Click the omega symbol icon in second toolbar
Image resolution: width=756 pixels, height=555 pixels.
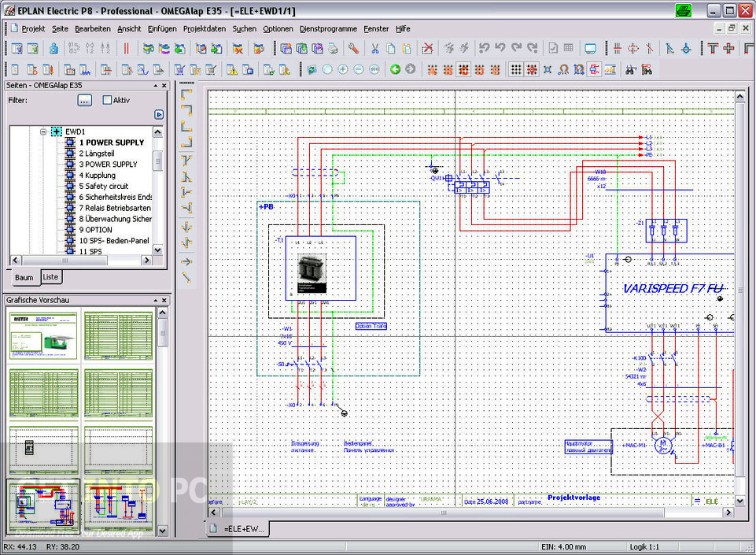tap(563, 69)
